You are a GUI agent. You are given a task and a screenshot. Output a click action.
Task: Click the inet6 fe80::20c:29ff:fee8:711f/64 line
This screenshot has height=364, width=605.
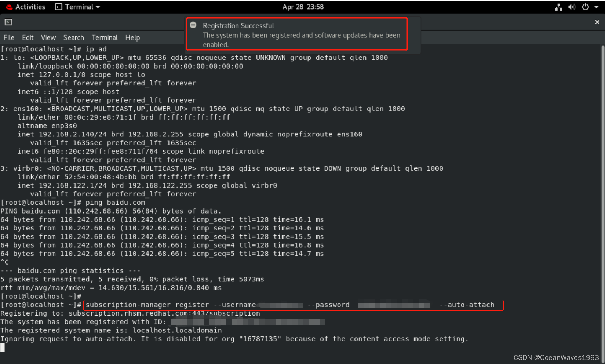141,152
